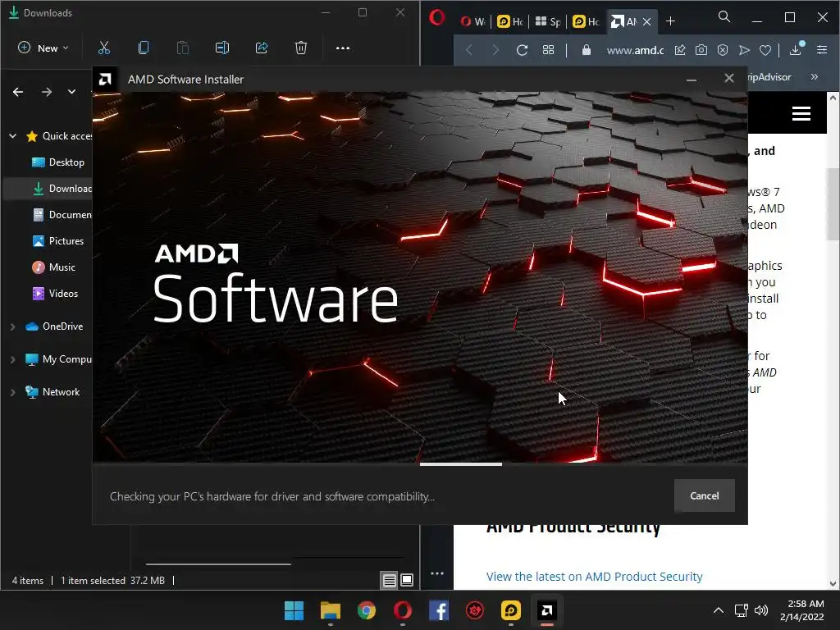Image resolution: width=840 pixels, height=630 pixels.
Task: Select Downloads in the navigation pane
Action: (x=62, y=189)
